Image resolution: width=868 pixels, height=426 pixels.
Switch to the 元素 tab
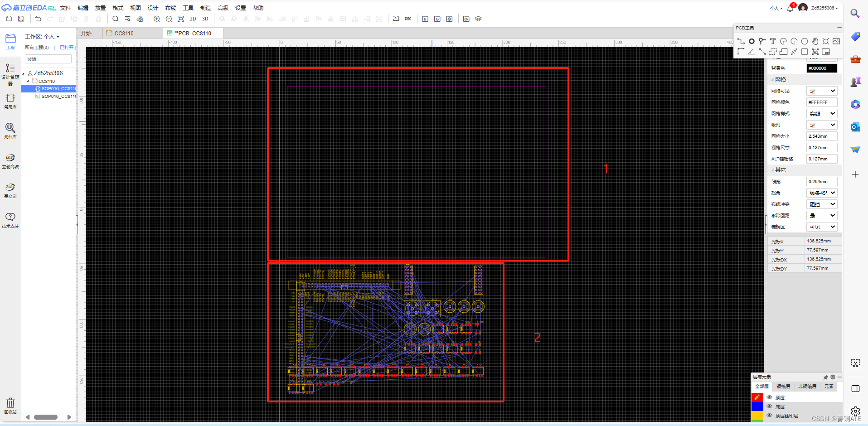(829, 387)
